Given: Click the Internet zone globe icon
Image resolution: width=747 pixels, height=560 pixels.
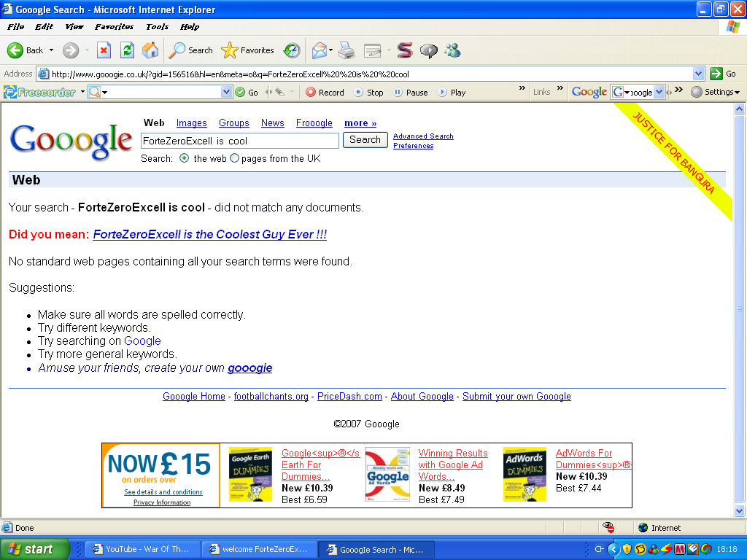Looking at the screenshot, I should [643, 528].
